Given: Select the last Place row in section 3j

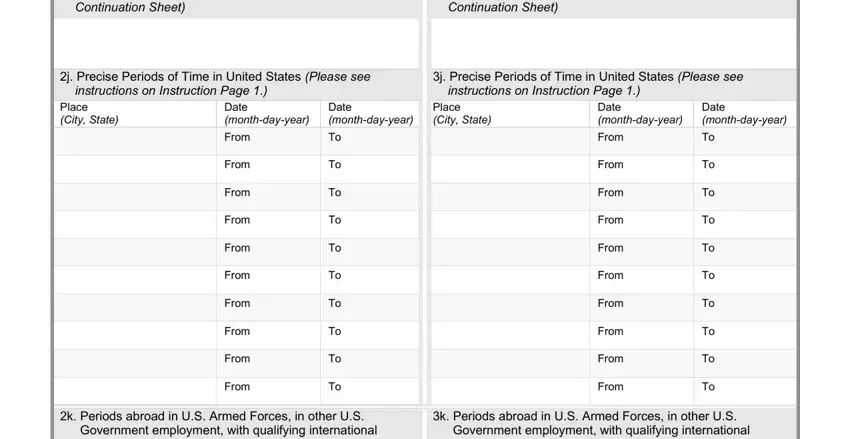Looking at the screenshot, I should coord(510,391).
